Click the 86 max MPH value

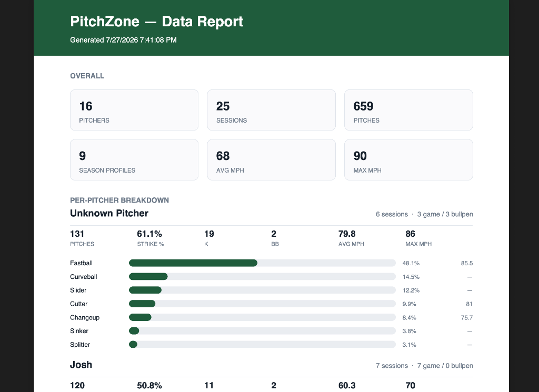(x=410, y=234)
